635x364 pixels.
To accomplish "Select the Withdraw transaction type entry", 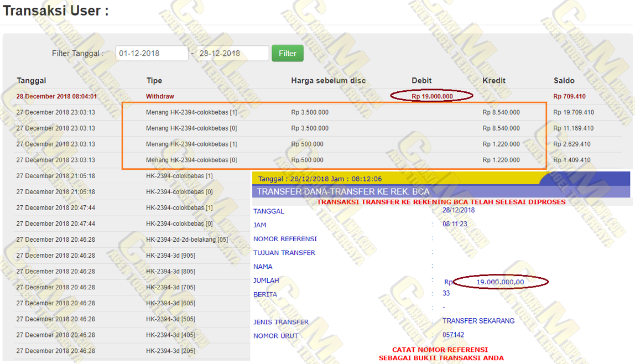I will (x=160, y=96).
